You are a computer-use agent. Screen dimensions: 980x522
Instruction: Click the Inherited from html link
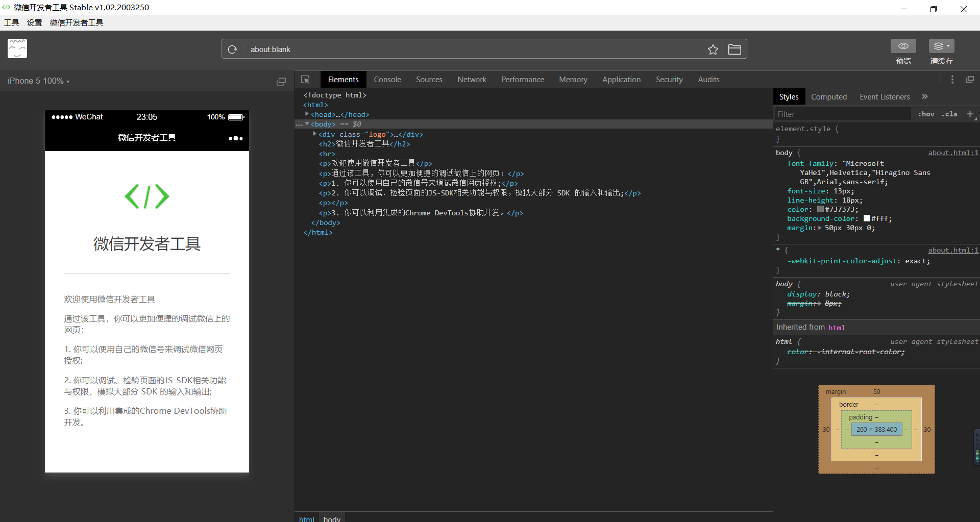click(x=837, y=328)
